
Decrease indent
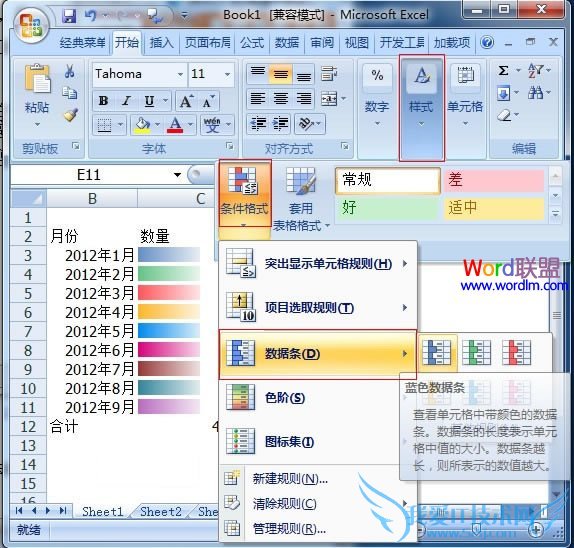[x=258, y=124]
